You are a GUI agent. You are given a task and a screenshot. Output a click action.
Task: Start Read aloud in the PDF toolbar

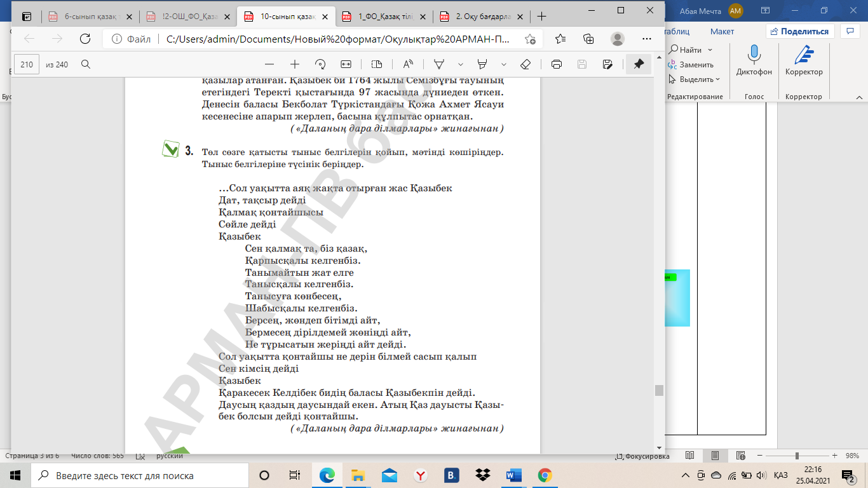pyautogui.click(x=408, y=64)
